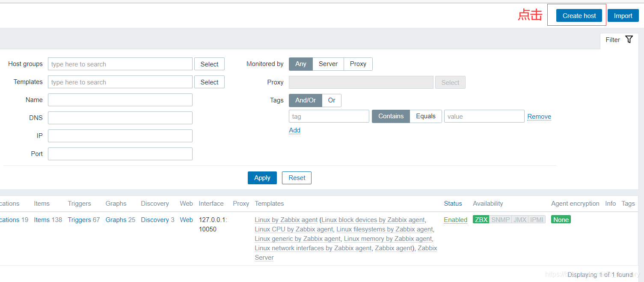Click the None agent encryption badge
Image resolution: width=644 pixels, height=282 pixels.
pos(561,220)
